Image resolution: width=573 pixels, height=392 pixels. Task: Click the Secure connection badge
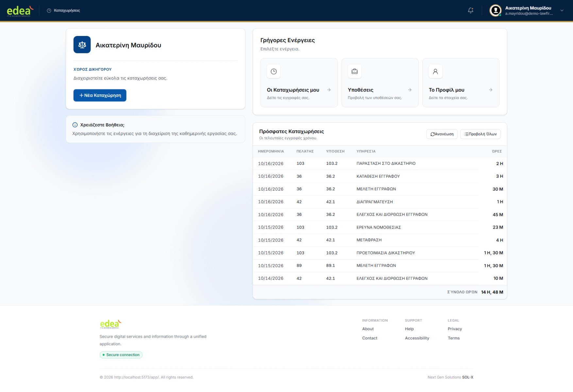click(121, 355)
